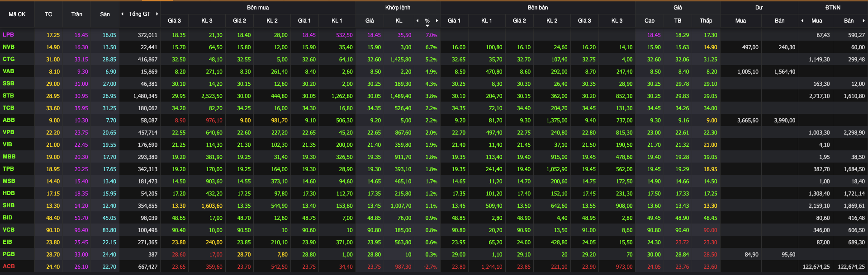The width and height of the screenshot is (868, 275).
Task: Open the BID stock ticker
Action: pos(7,218)
